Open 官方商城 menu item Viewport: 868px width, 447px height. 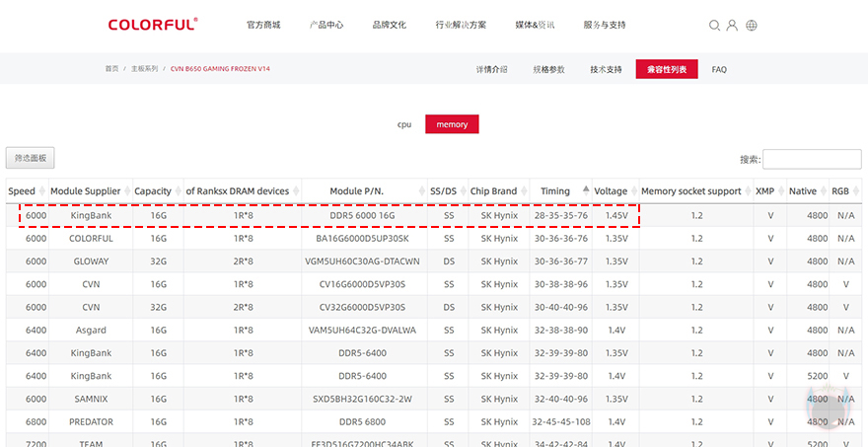(263, 25)
